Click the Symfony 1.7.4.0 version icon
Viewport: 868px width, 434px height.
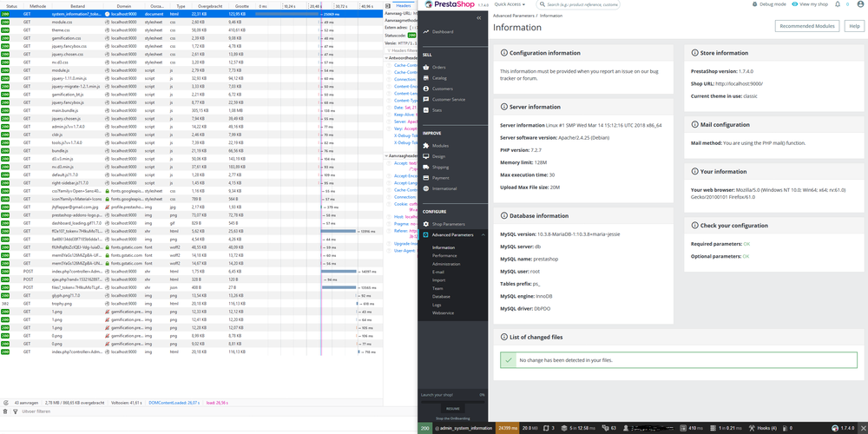click(836, 428)
